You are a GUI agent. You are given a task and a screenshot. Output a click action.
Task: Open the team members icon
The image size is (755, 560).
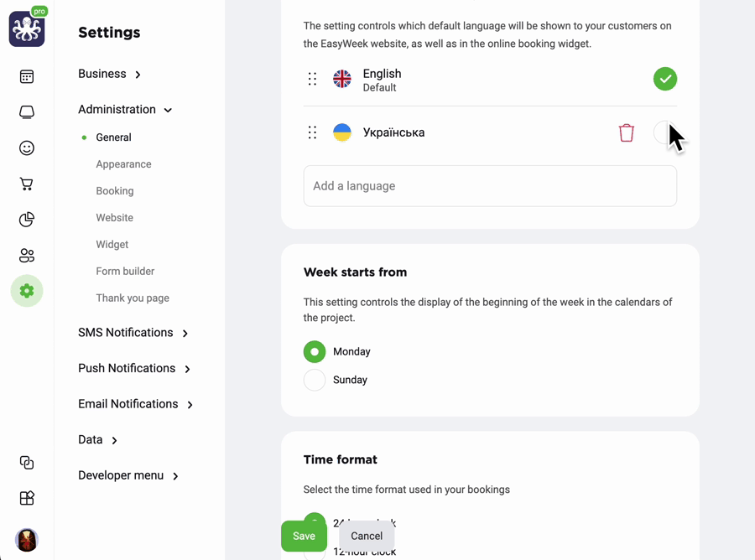[x=27, y=255]
